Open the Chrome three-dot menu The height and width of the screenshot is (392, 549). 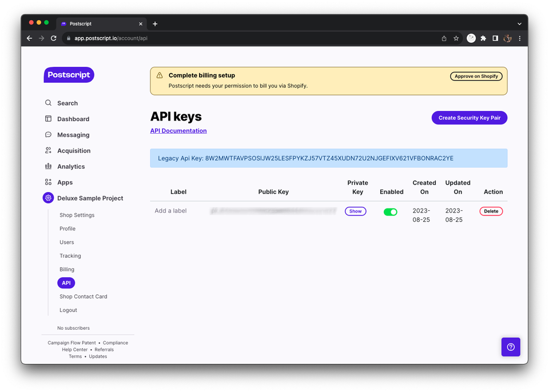519,38
